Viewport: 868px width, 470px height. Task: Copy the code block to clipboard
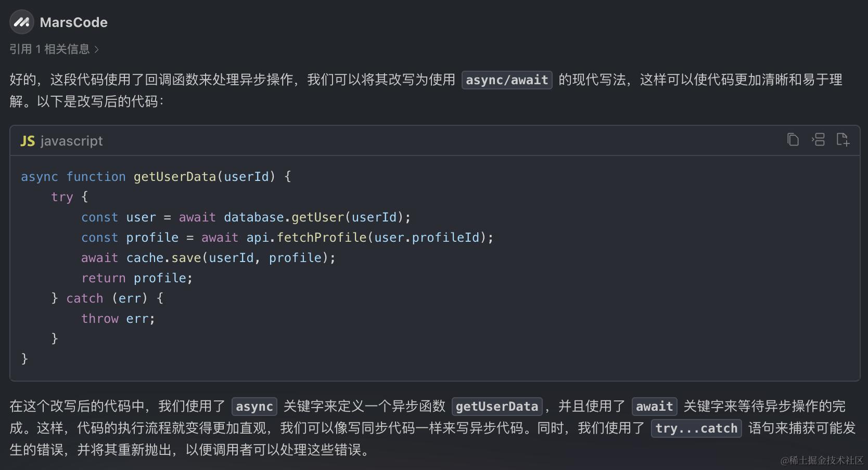793,140
